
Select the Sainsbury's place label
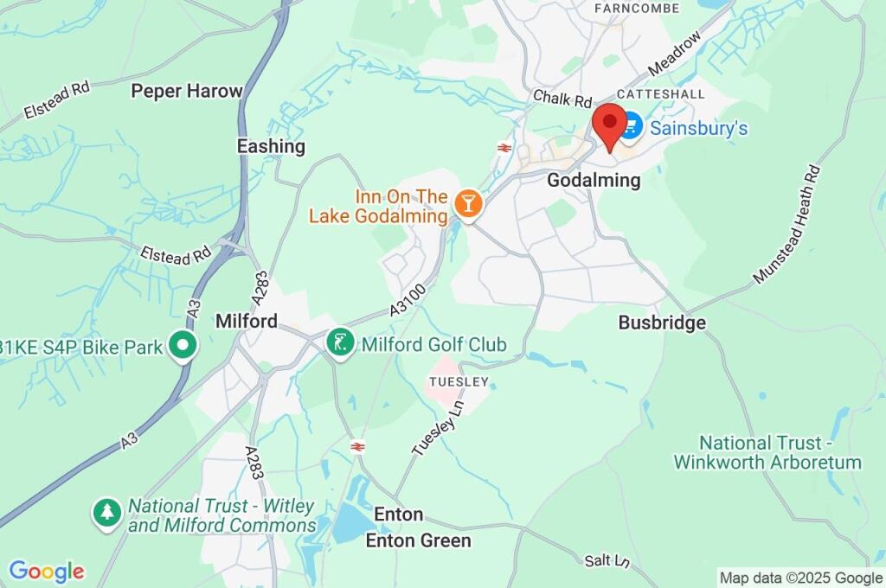698,128
